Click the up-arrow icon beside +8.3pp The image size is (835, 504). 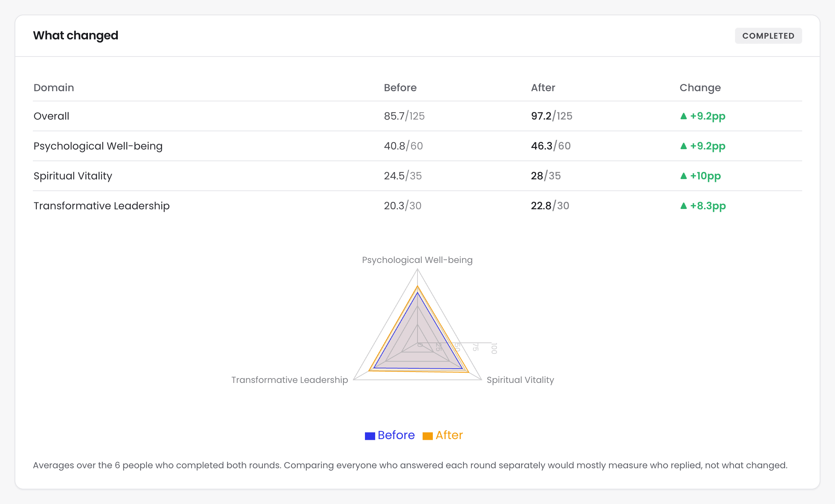click(x=684, y=206)
